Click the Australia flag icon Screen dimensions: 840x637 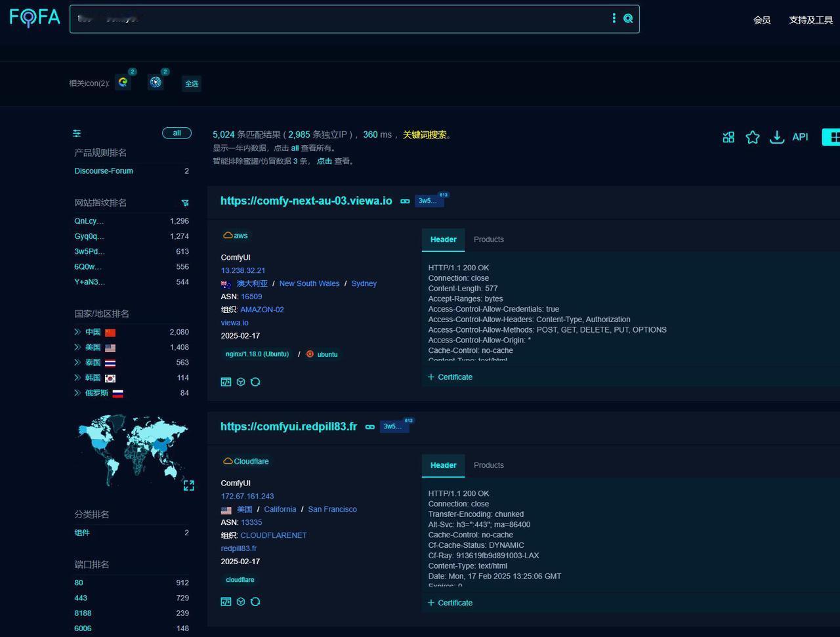tap(226, 284)
